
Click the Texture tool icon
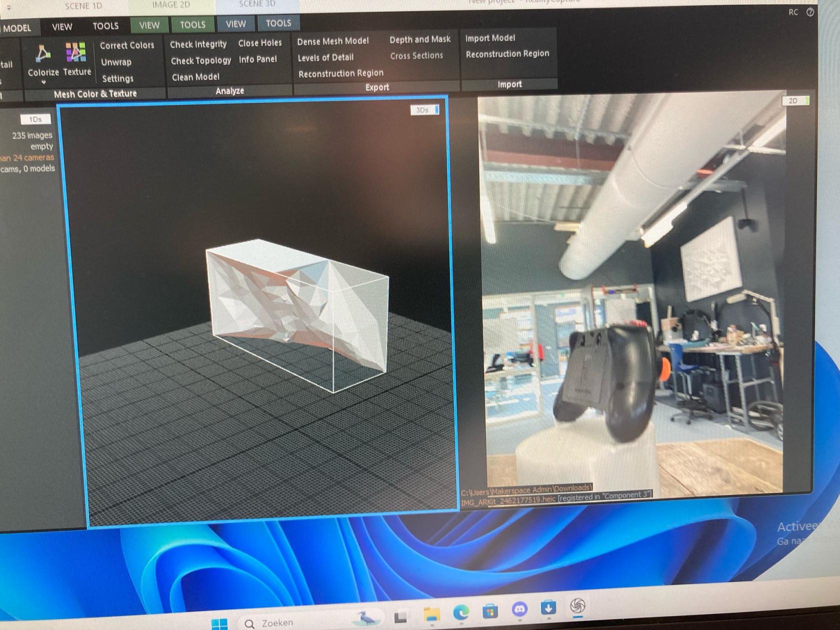pos(75,52)
